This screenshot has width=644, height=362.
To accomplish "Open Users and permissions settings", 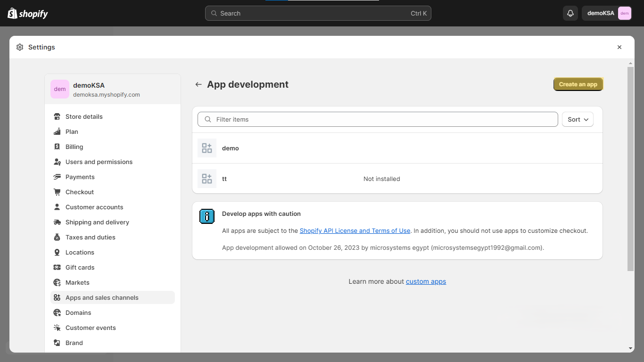I will coord(99,162).
